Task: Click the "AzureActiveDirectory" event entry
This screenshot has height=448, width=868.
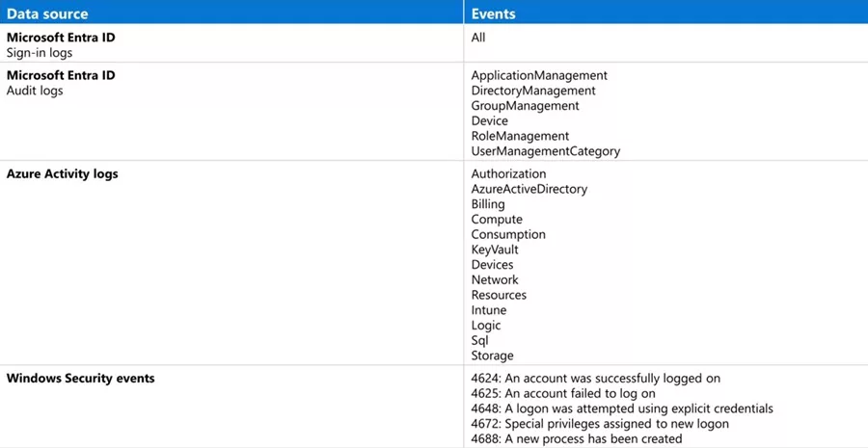Action: [529, 189]
